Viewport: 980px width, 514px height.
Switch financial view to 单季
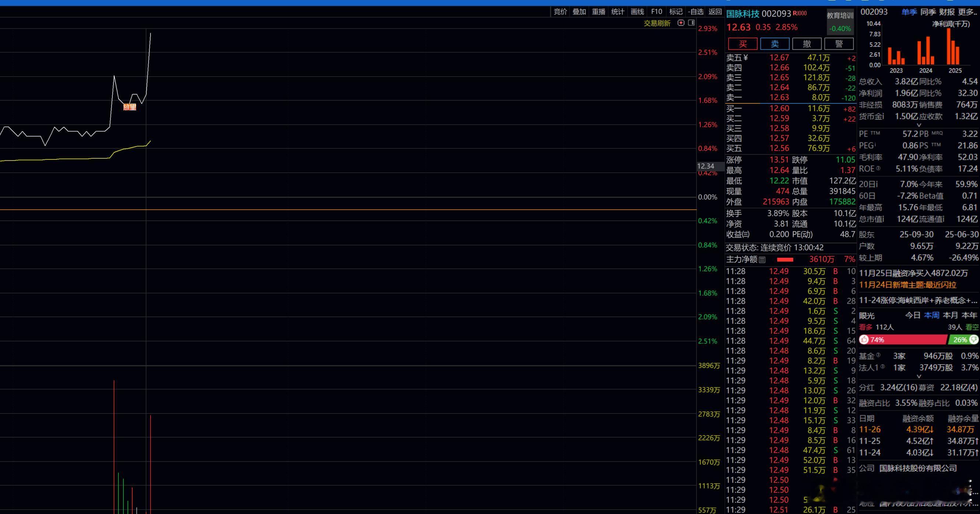tap(909, 12)
